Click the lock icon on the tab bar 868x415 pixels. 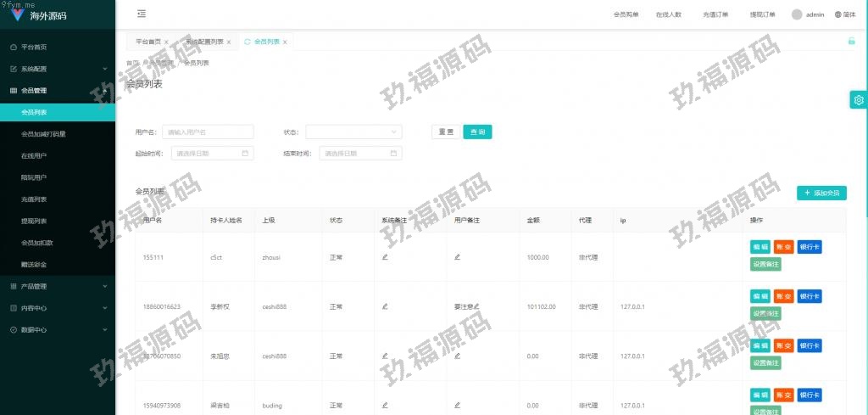click(x=851, y=41)
